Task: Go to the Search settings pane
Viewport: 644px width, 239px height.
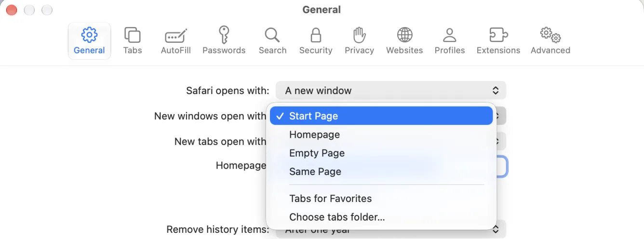Action: click(x=272, y=41)
